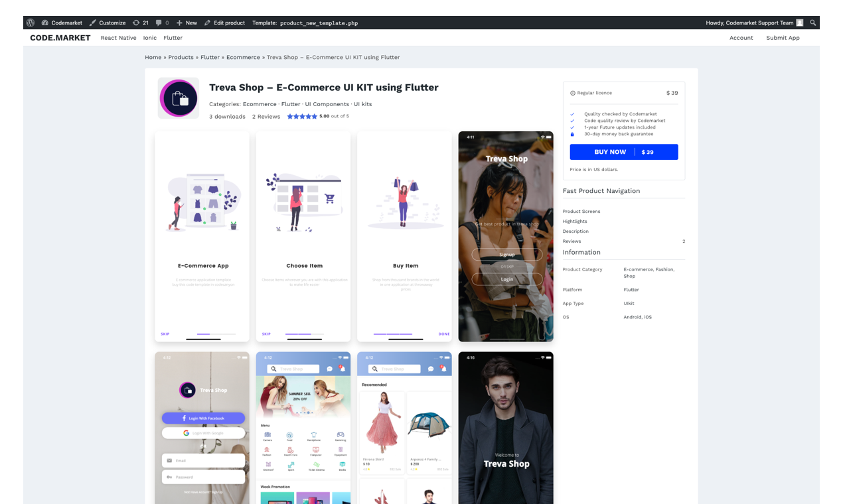Click the New content menu
Viewport: 843px width, 504px height.
(187, 23)
